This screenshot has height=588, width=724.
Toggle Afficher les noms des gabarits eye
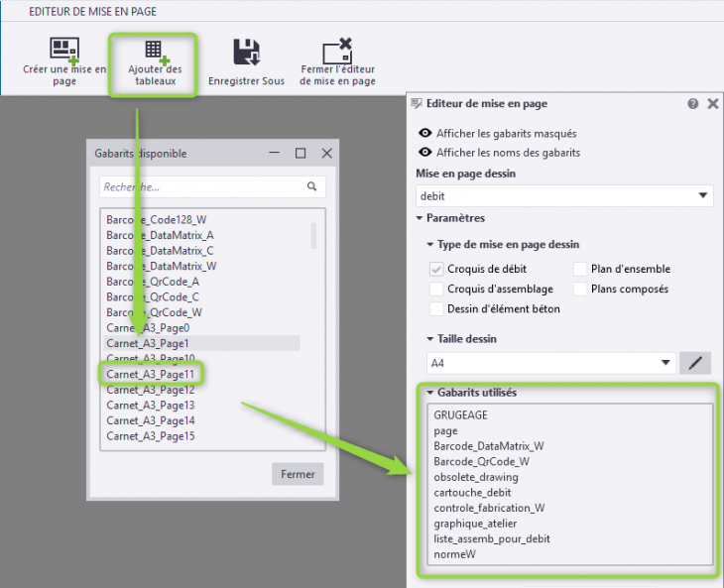(424, 153)
